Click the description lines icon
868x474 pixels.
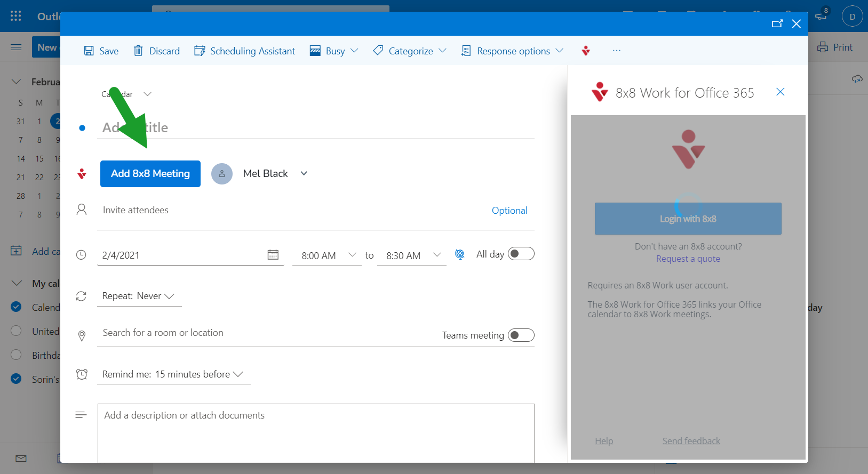click(81, 415)
